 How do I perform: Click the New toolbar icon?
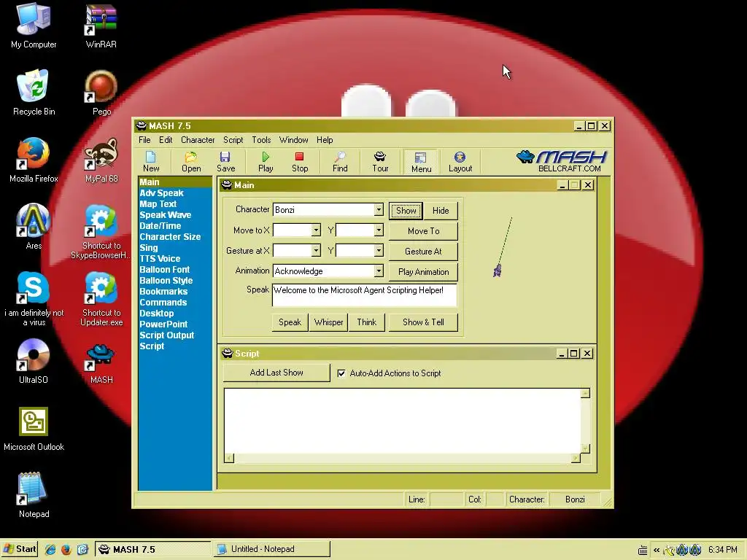point(151,161)
